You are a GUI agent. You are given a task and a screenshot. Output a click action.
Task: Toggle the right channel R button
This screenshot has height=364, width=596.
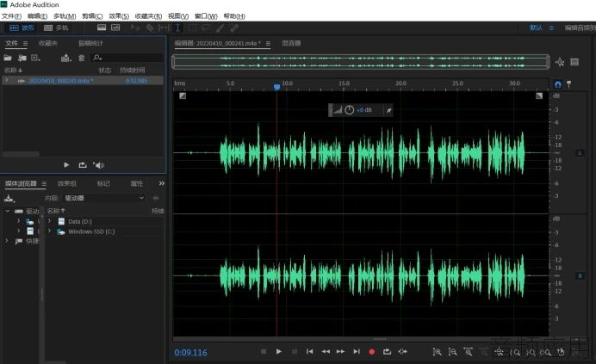click(x=580, y=276)
